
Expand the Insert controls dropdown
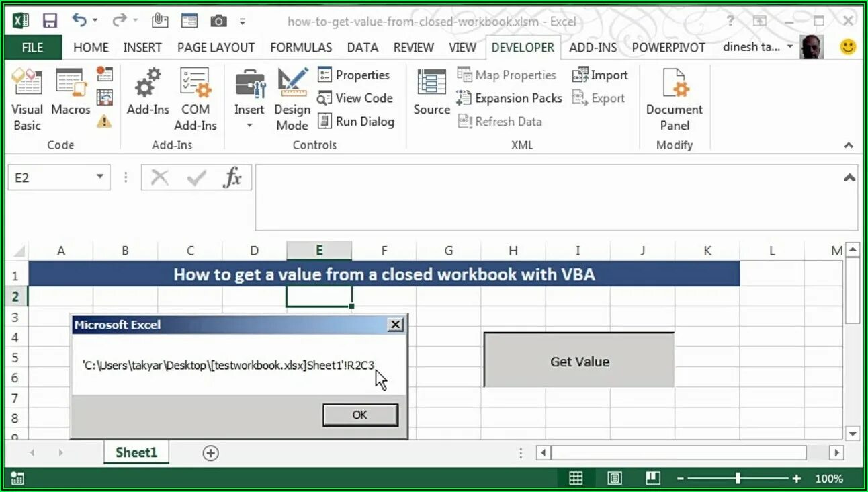click(x=249, y=126)
